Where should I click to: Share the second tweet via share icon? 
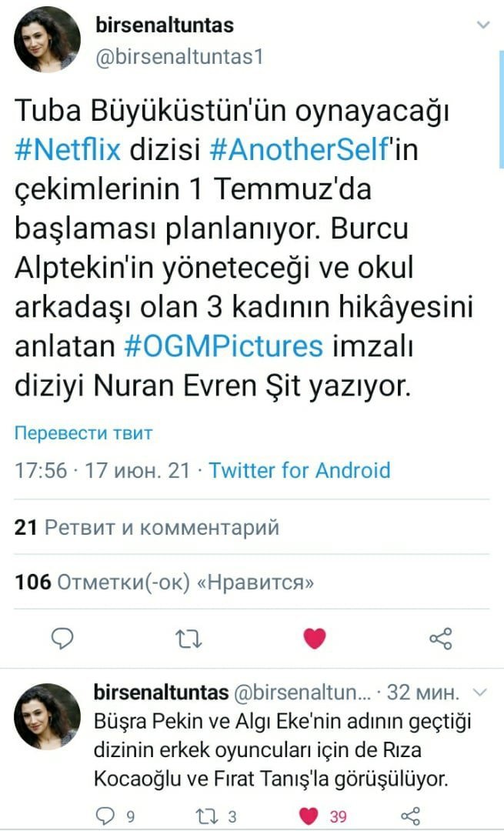click(x=410, y=816)
